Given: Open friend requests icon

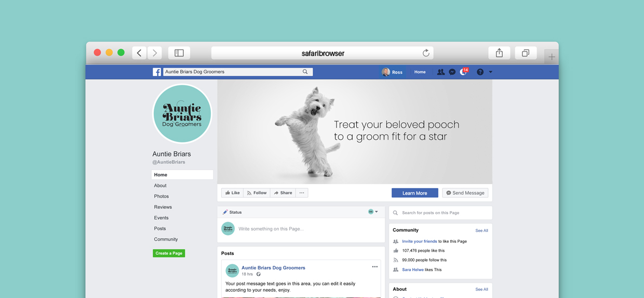Looking at the screenshot, I should click(x=440, y=72).
